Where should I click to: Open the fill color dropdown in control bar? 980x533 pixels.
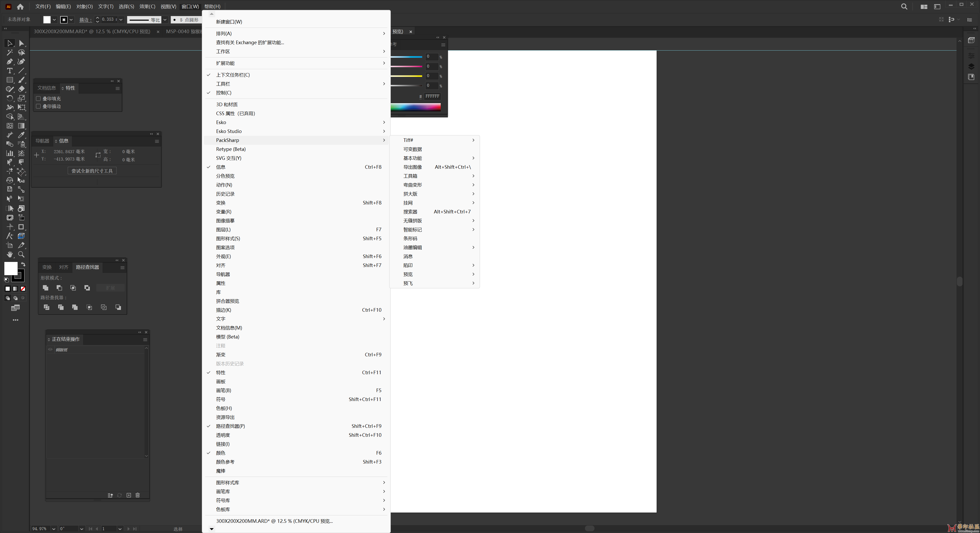pyautogui.click(x=54, y=20)
